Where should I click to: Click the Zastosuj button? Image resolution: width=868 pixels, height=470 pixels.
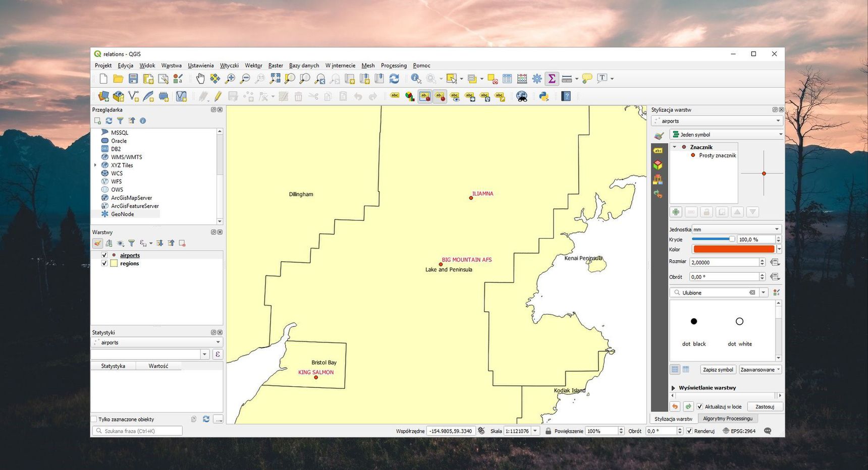[765, 406]
